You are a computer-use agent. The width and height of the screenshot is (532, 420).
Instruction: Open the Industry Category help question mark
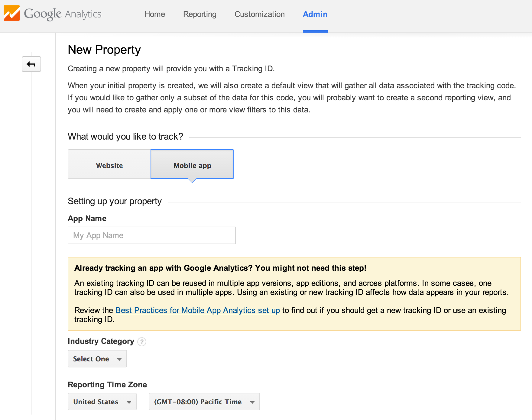click(142, 342)
